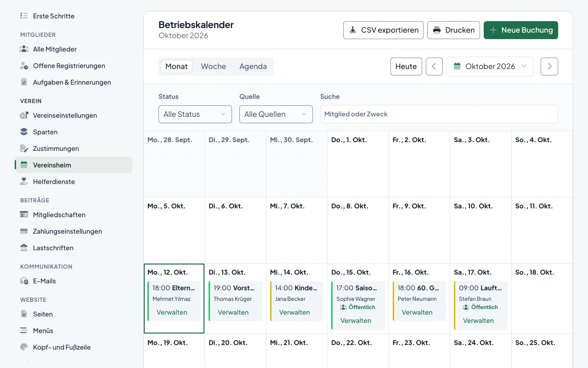This screenshot has width=588, height=368.
Task: Click the Sparten layers icon
Action: coord(24,132)
